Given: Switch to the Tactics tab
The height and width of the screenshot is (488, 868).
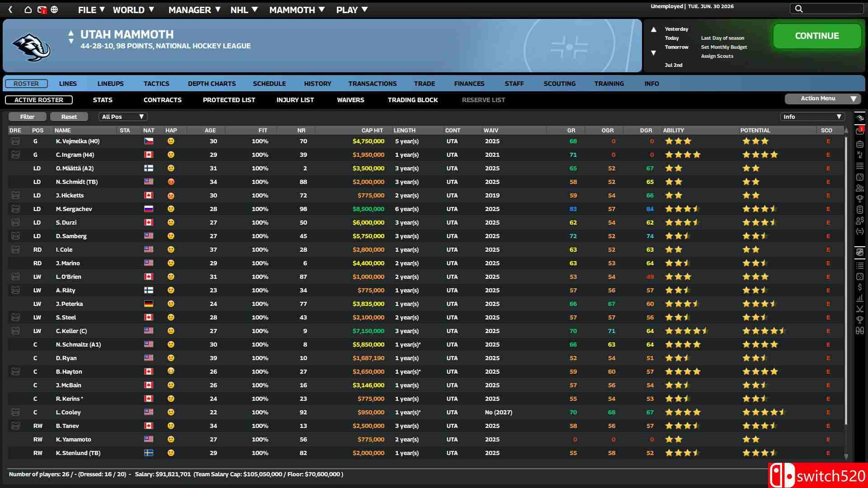Looking at the screenshot, I should coord(156,84).
